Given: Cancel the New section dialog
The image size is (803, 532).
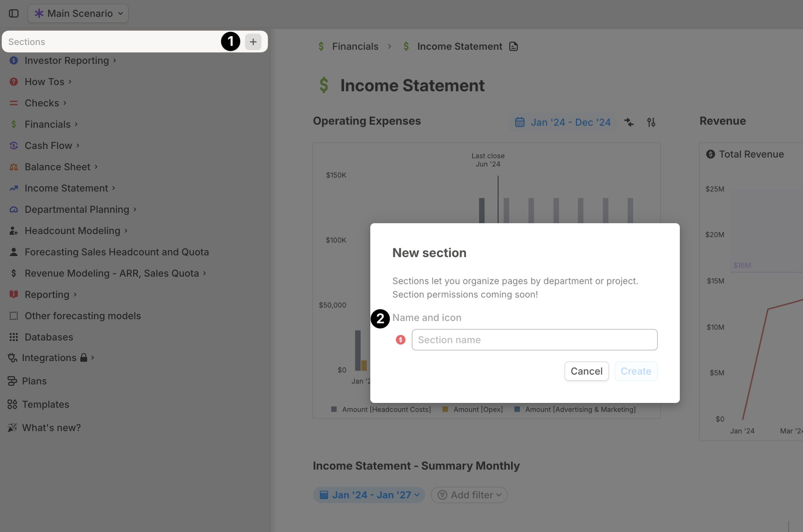Looking at the screenshot, I should (x=586, y=371).
